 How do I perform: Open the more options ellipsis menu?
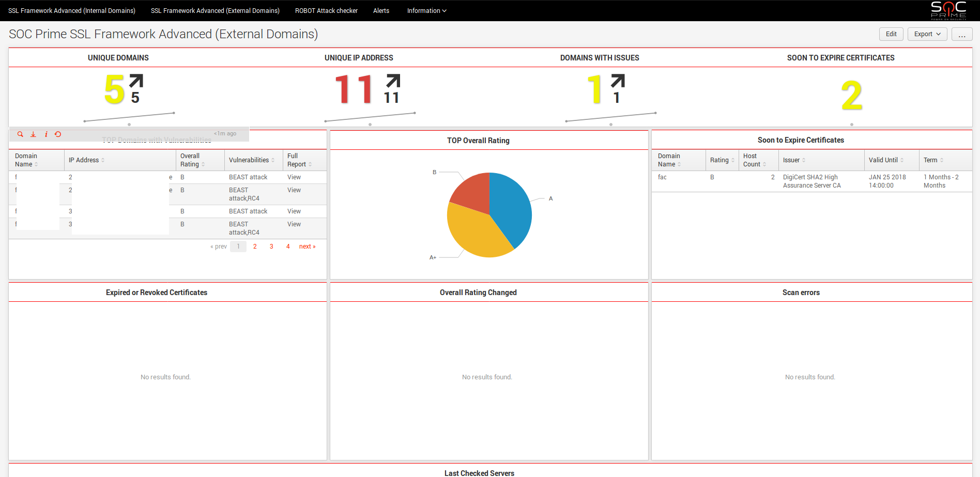[x=961, y=34]
